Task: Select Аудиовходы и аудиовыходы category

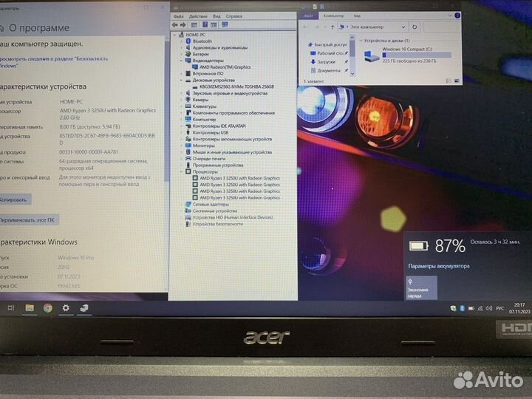Action: (220, 47)
